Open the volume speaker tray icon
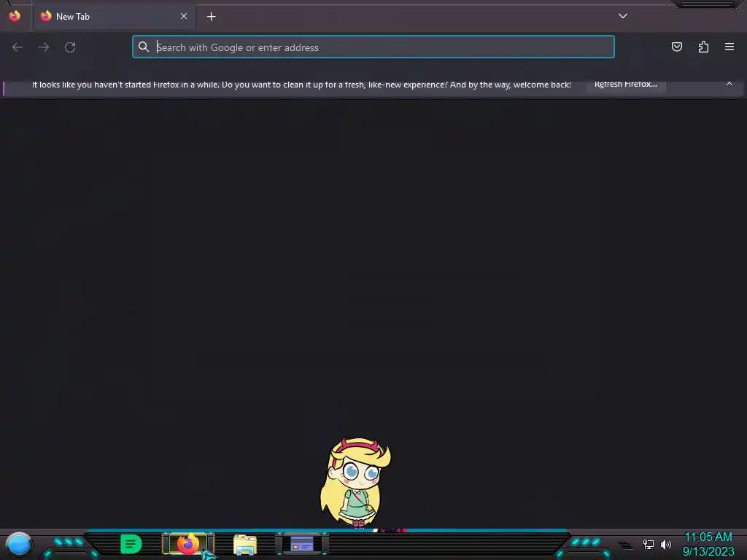The height and width of the screenshot is (560, 747). (666, 544)
